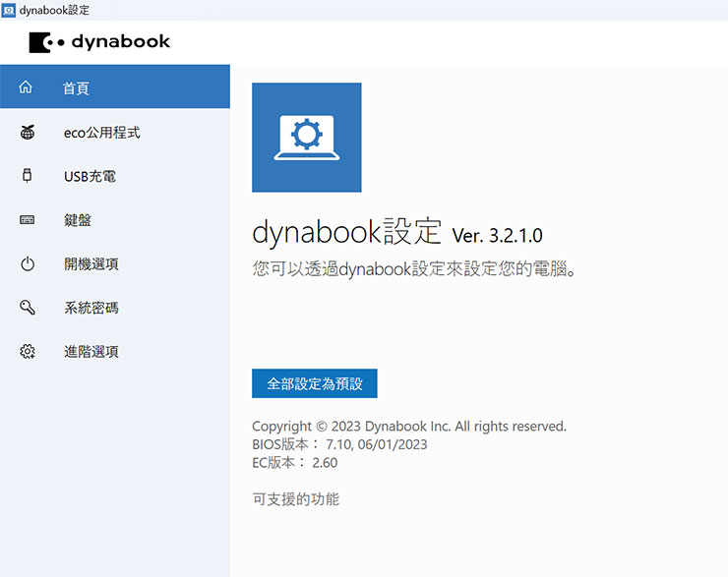Click the keyboard icon in sidebar
This screenshot has height=577, width=728.
coord(27,220)
